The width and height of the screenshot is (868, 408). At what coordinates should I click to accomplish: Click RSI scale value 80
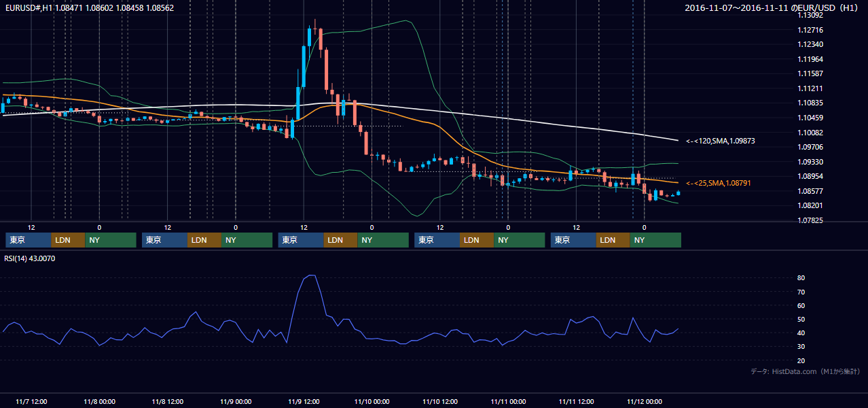click(801, 278)
